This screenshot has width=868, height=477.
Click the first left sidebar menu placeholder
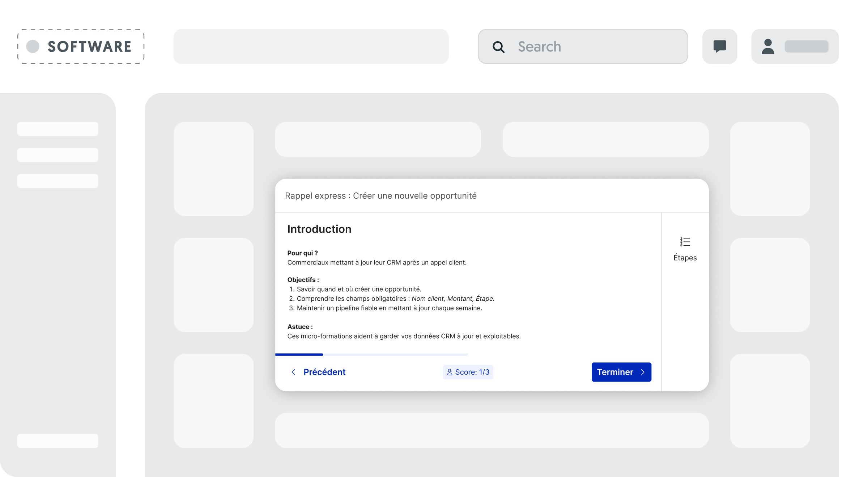58,129
